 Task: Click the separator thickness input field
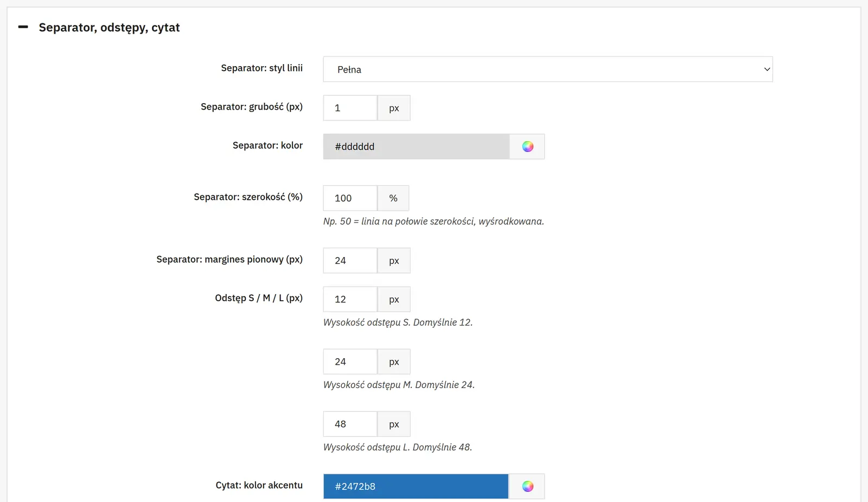point(350,108)
